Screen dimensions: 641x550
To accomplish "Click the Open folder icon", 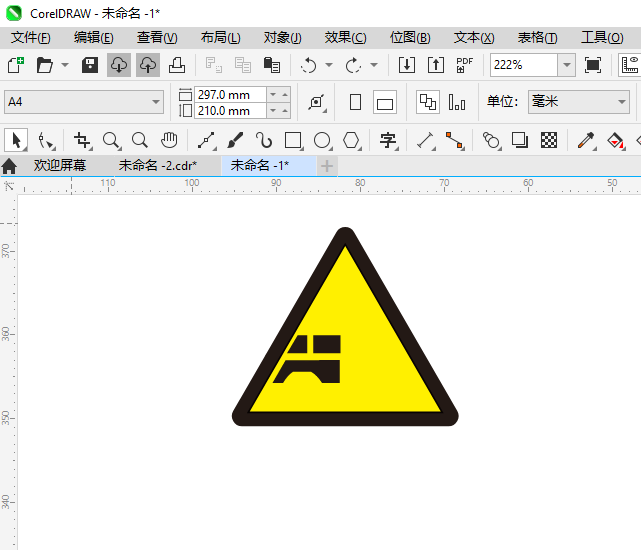I will click(45, 65).
